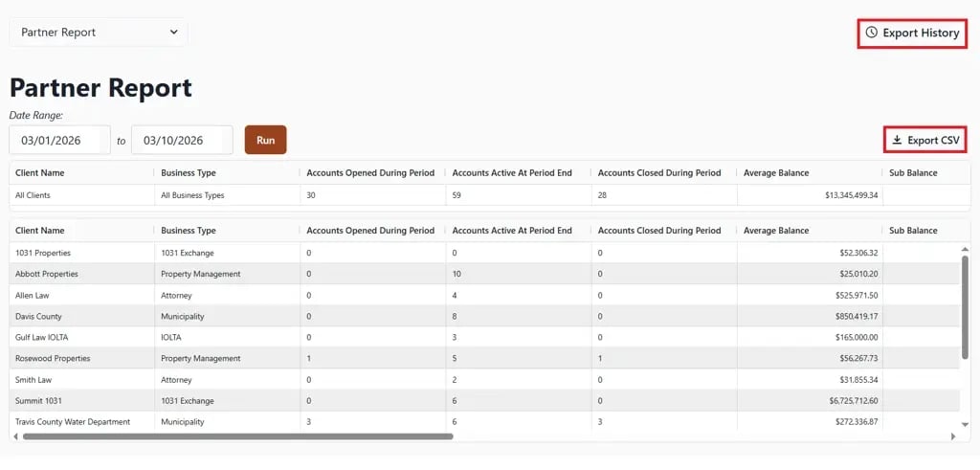Select the Travis County Water Department row

pos(73,421)
